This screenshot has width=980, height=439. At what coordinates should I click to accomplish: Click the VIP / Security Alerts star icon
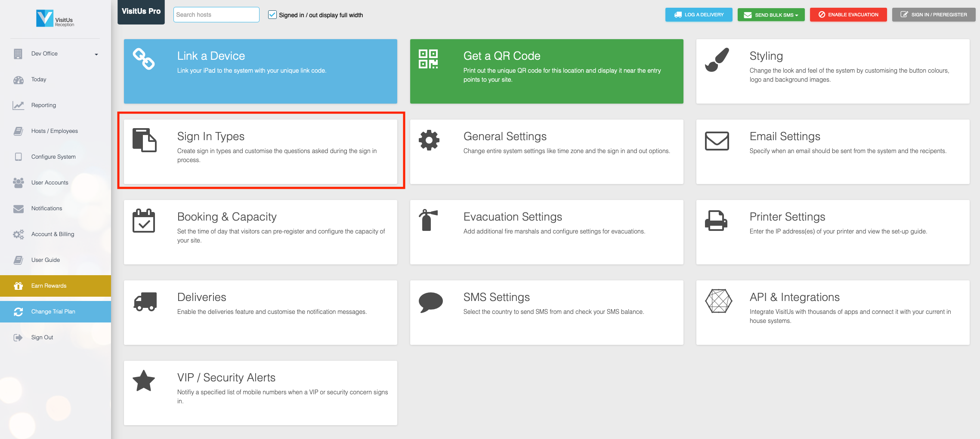click(144, 380)
